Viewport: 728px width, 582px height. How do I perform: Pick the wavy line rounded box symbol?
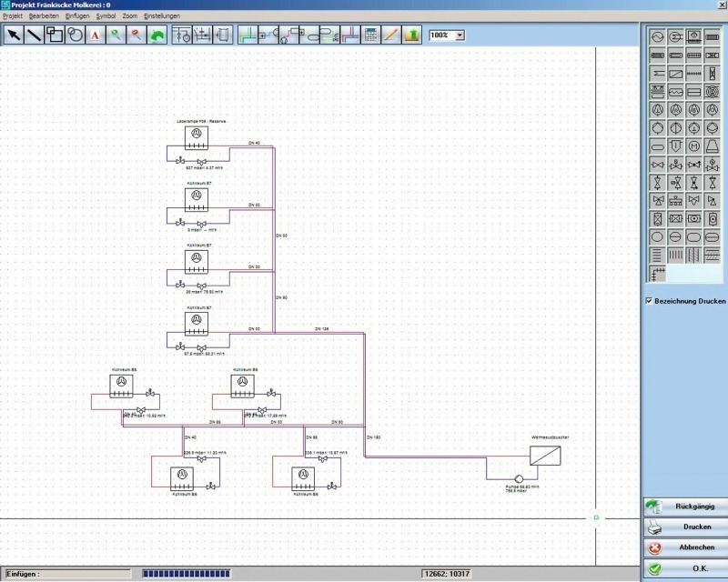(675, 92)
